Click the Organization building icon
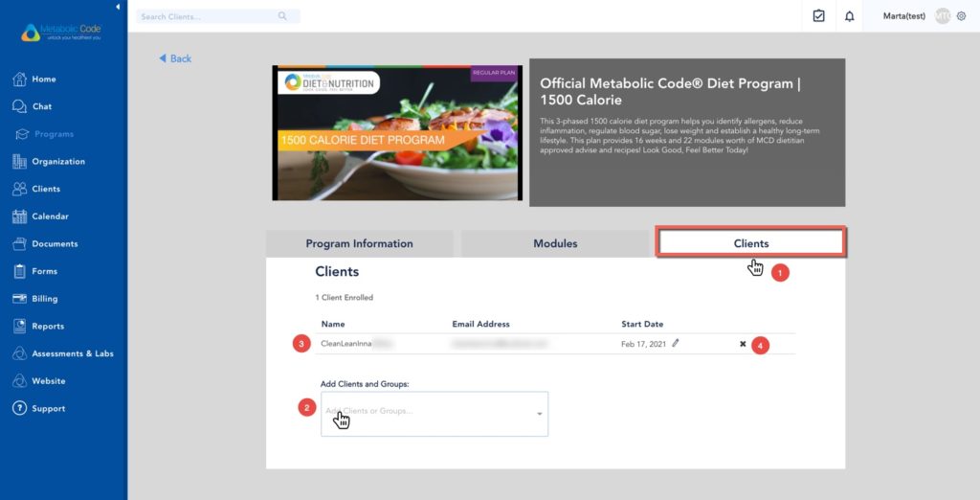 (19, 162)
